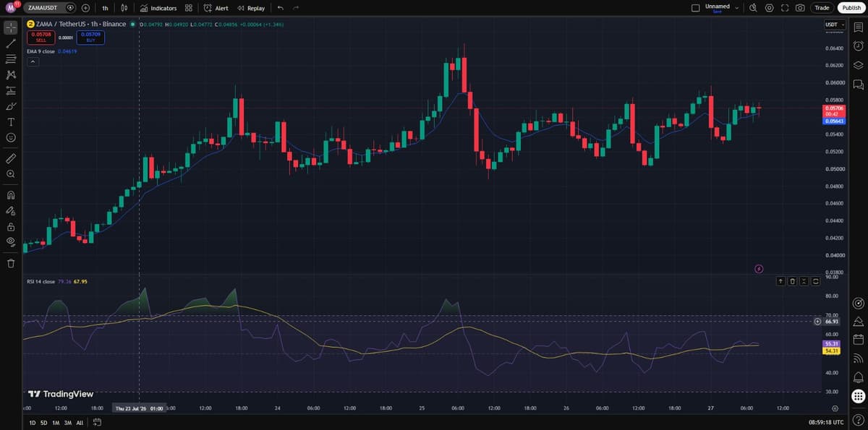
Task: Open the candlestick chart type menu
Action: [124, 8]
